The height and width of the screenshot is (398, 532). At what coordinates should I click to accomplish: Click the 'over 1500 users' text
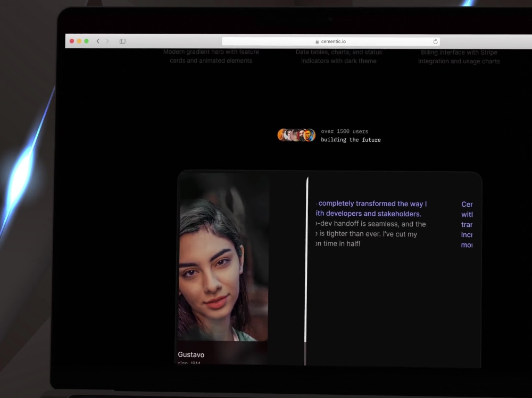tap(344, 131)
